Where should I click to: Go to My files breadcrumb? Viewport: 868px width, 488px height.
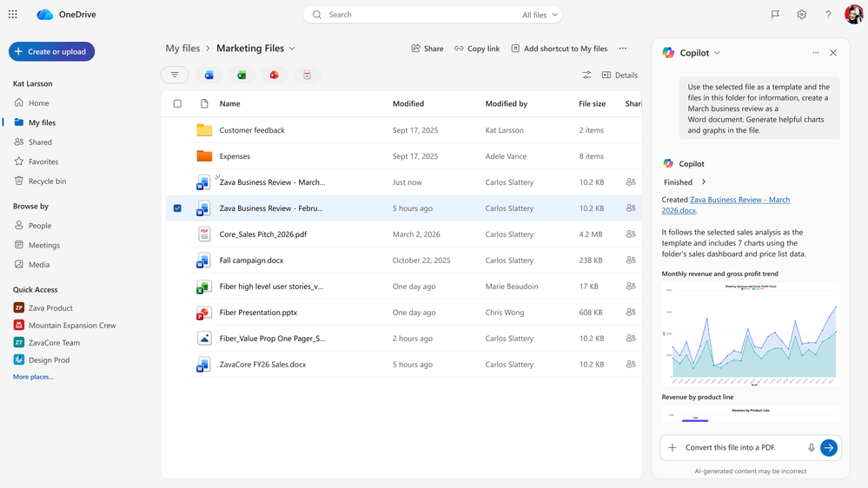(182, 48)
